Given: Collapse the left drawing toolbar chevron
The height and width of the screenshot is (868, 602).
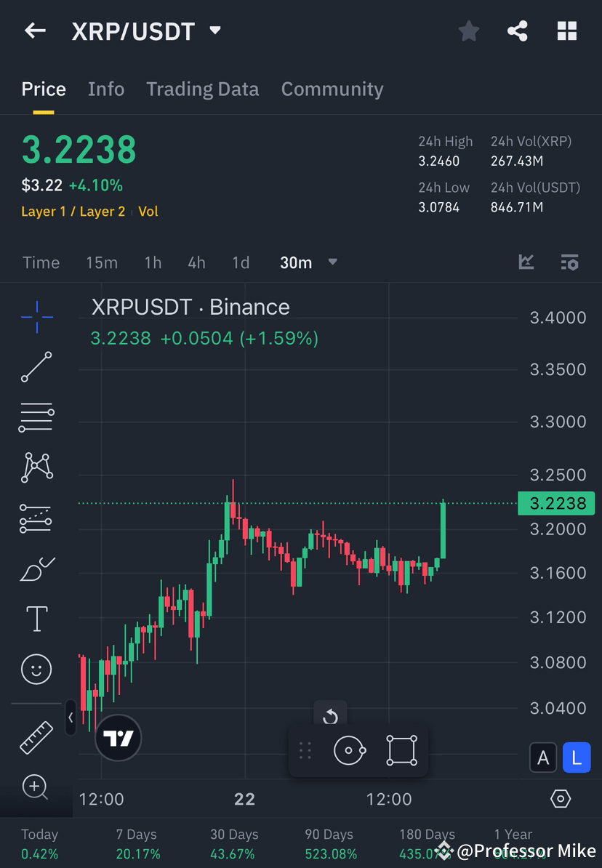Looking at the screenshot, I should (x=71, y=718).
